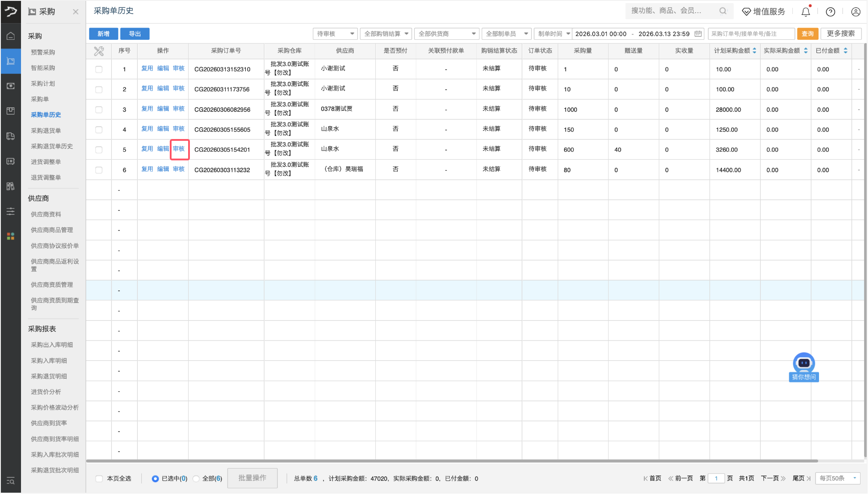The height and width of the screenshot is (494, 868).
Task: Click the orange 查询 button
Action: point(807,34)
